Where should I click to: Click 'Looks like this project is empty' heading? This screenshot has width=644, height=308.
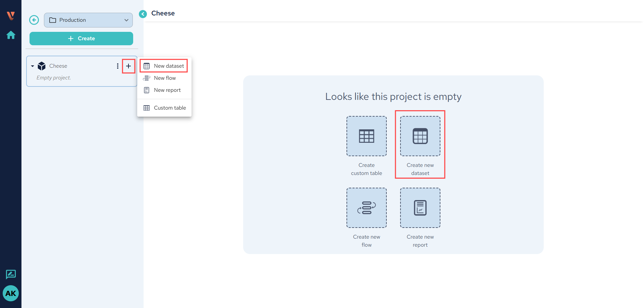[393, 97]
